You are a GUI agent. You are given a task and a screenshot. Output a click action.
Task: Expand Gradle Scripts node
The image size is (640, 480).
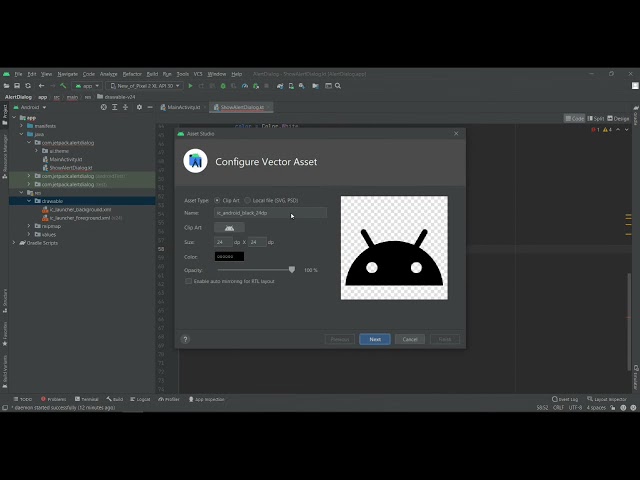point(14,242)
